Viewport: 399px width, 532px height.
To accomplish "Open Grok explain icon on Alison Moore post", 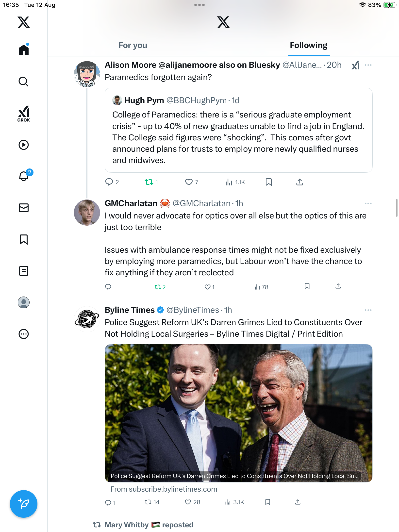I will click(x=355, y=65).
